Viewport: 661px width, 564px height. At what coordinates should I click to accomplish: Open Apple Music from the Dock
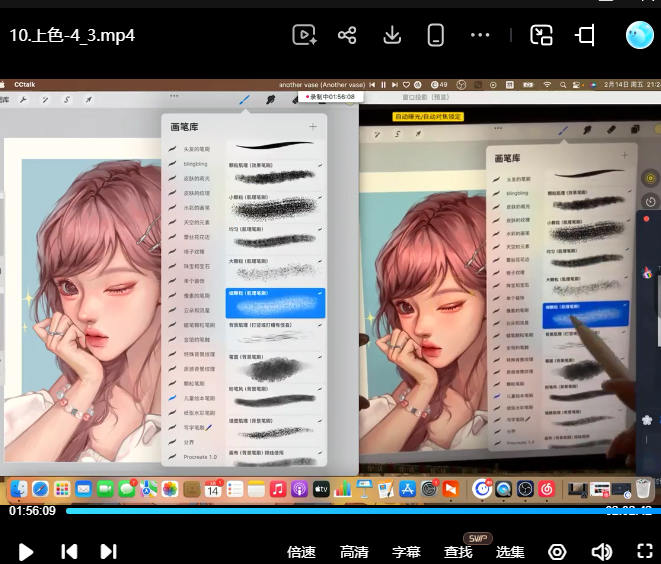click(278, 489)
